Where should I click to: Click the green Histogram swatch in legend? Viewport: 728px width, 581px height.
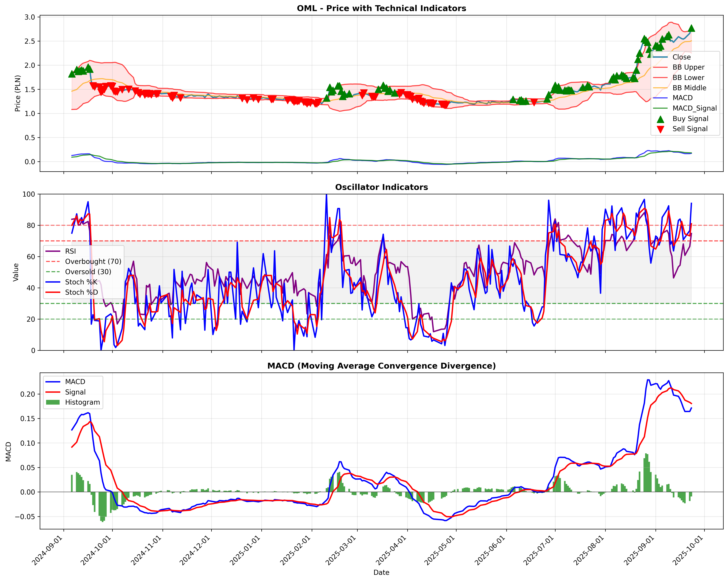52,402
